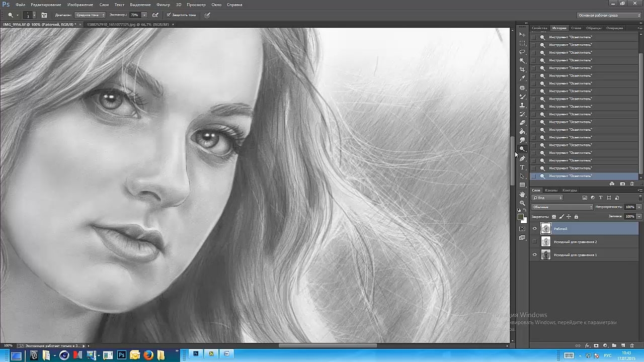Image resolution: width=644 pixels, height=362 pixels.
Task: Open the Непрозрачность opacity dropdown arrow
Action: coord(639,207)
